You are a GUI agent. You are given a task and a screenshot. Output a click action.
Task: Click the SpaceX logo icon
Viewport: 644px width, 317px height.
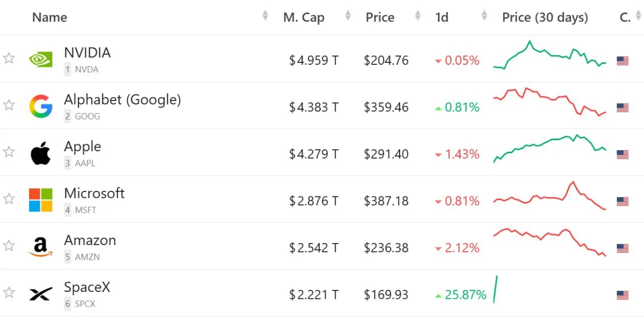point(41,294)
